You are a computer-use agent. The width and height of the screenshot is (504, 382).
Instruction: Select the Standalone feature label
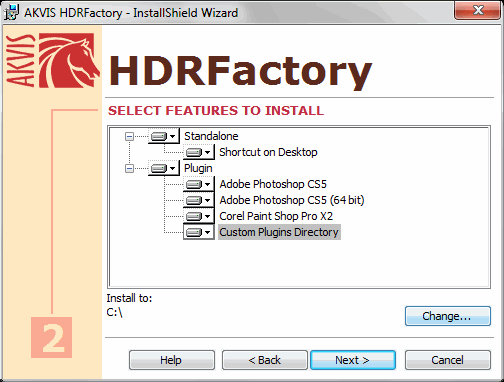(x=211, y=136)
